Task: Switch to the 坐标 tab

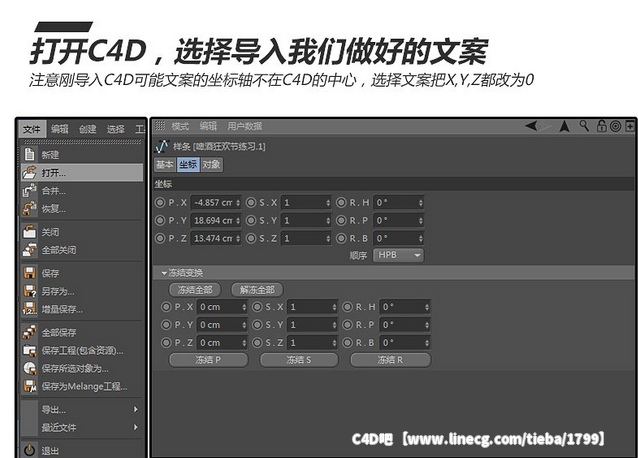Action: 188,164
